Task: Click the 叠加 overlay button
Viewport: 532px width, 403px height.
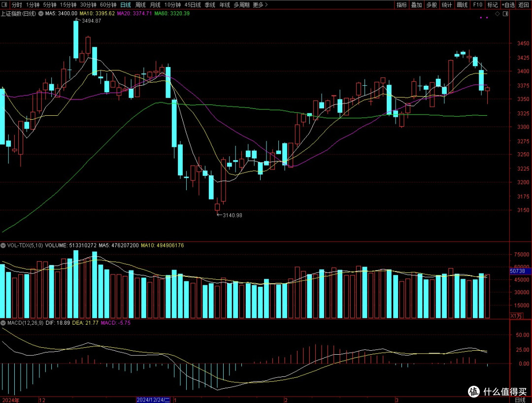Action: [x=417, y=5]
